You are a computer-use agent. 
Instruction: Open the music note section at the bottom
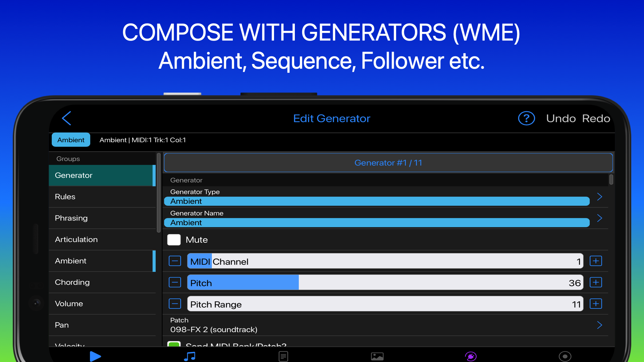click(190, 356)
